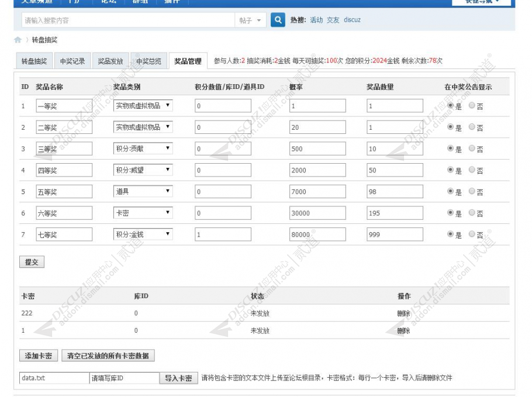This screenshot has height=397, width=532.
Task: Open the 积分:威望 dropdown for 四等奖
Action: tap(143, 170)
